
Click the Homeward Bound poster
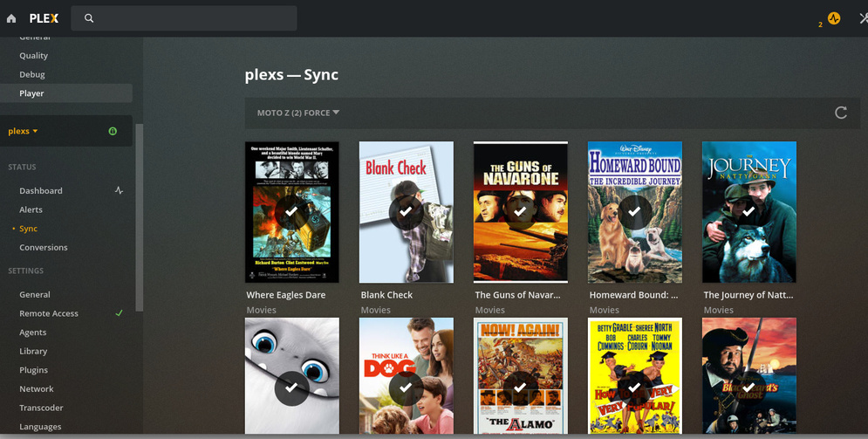pyautogui.click(x=635, y=212)
